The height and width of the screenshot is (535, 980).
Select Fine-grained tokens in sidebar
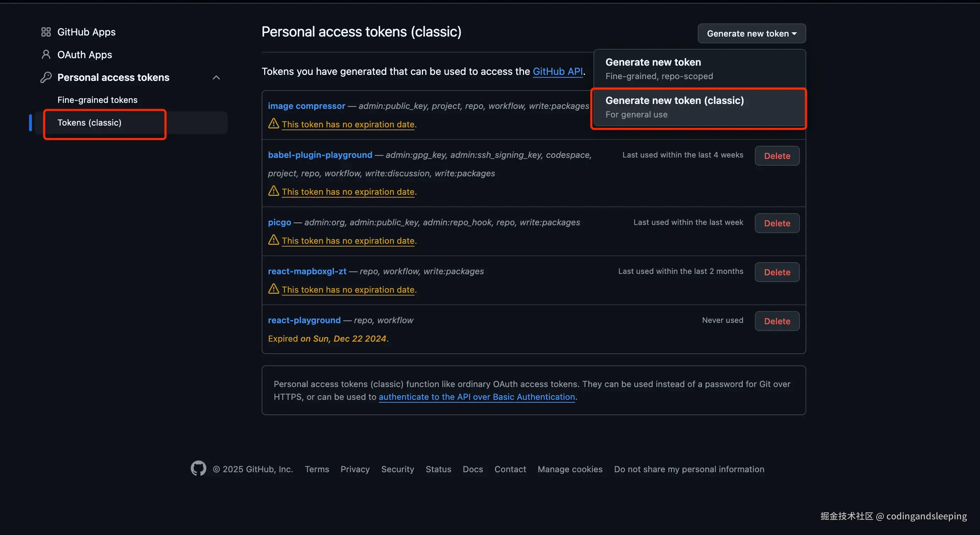tap(98, 100)
